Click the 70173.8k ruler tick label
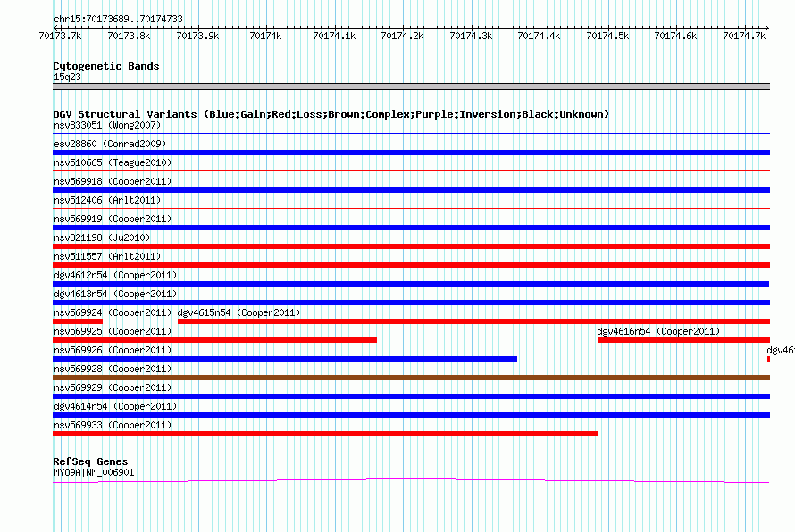The height and width of the screenshot is (532, 795). (129, 36)
